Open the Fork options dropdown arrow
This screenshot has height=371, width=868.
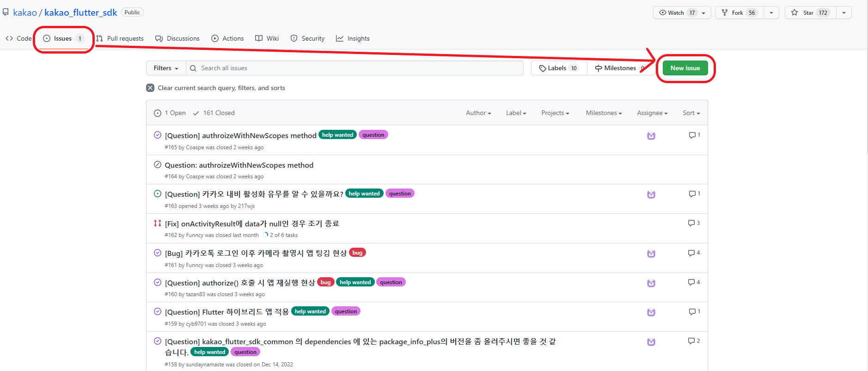pos(771,12)
